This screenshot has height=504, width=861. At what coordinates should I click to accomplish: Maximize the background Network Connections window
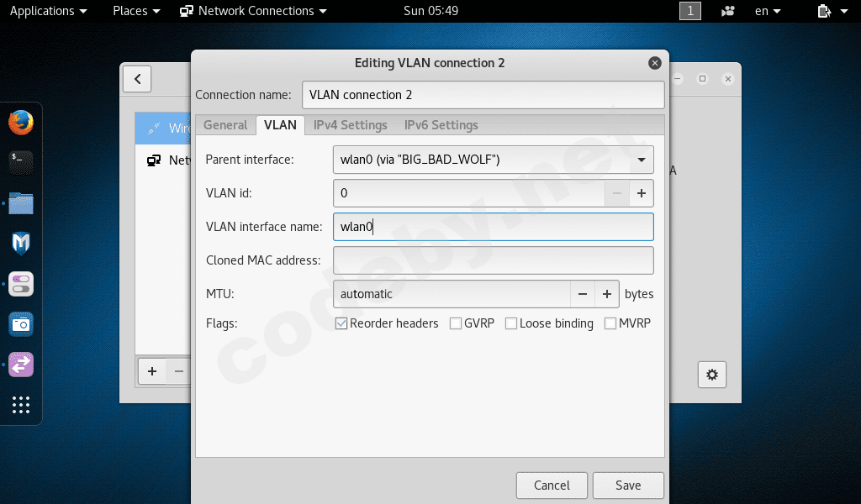click(702, 78)
